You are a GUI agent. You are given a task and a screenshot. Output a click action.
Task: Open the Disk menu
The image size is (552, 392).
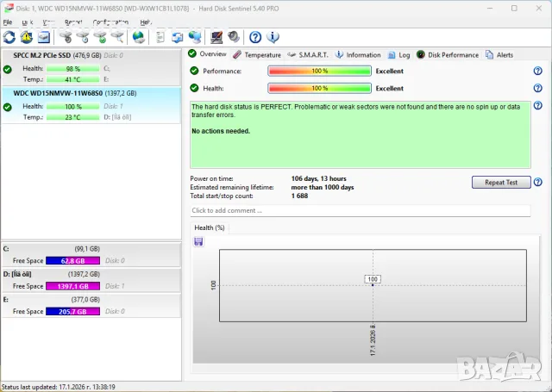tap(27, 22)
